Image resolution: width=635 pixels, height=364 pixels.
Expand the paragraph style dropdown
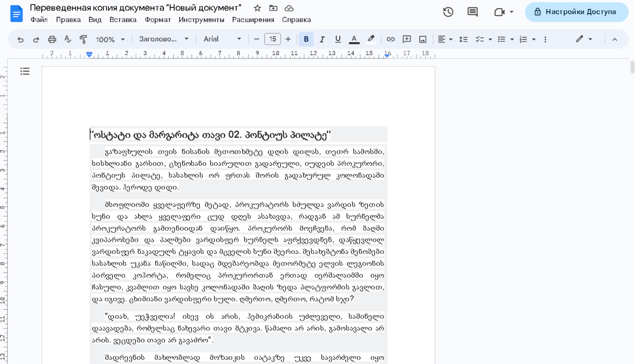pos(163,39)
